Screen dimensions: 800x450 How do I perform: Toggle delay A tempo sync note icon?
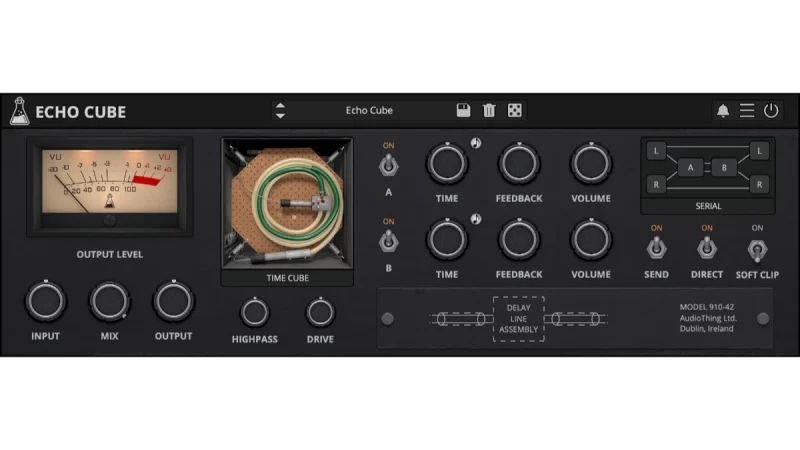(x=476, y=143)
